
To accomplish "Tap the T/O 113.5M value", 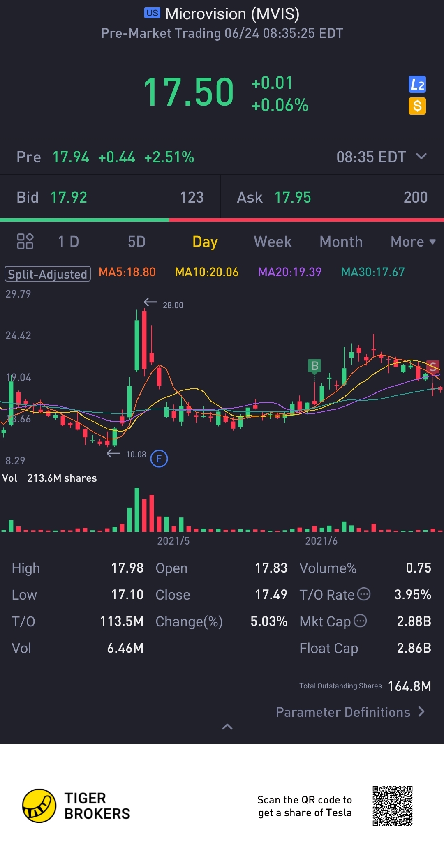I will 122,621.
